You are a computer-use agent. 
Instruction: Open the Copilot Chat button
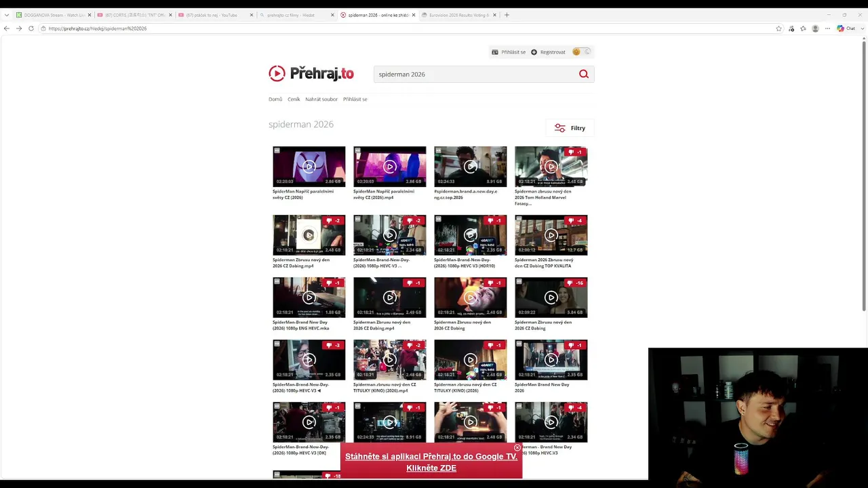(846, 28)
